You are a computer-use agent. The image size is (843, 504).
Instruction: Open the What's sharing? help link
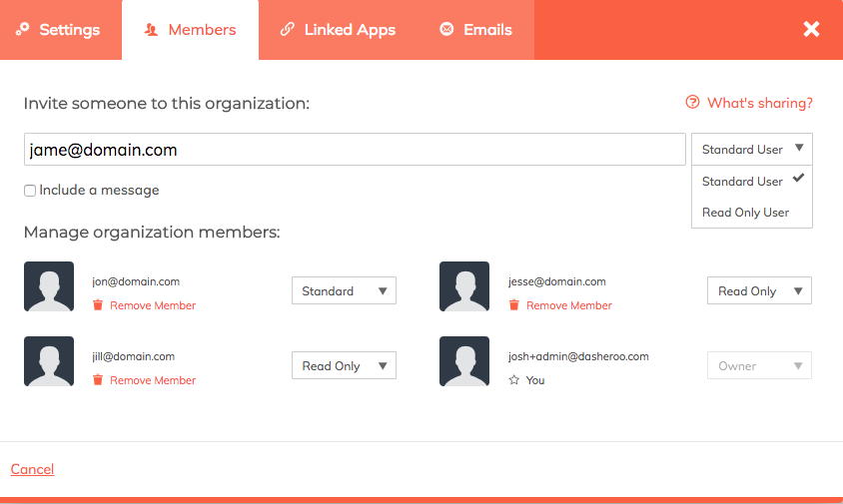click(x=759, y=103)
